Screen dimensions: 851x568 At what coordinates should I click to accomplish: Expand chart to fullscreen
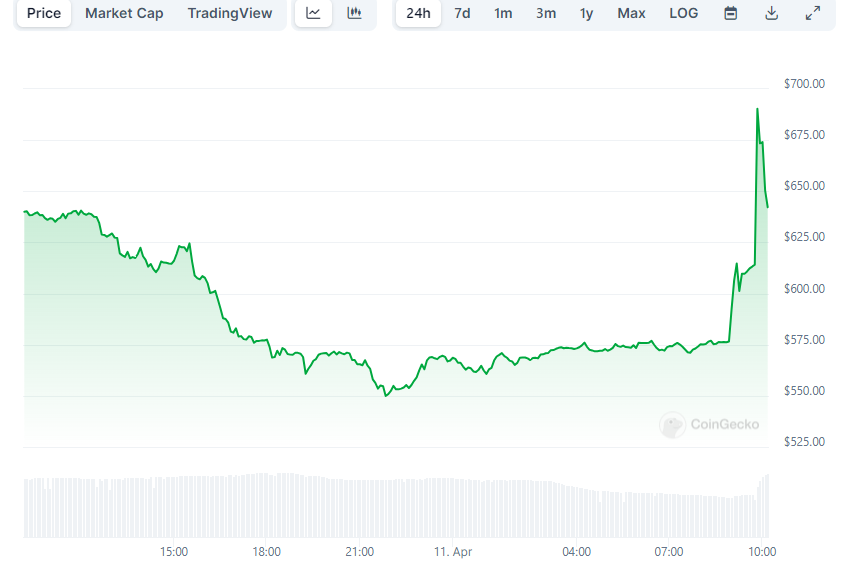[x=812, y=13]
